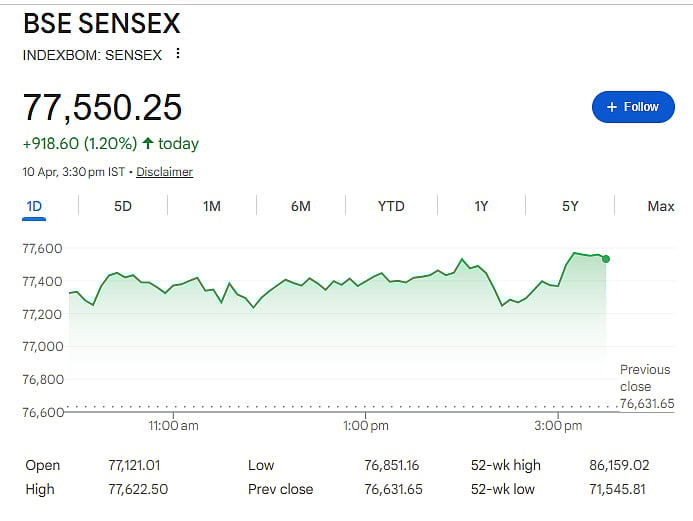Viewport: 693px width, 521px height.
Task: Select the 1D chart range tab
Action: 34,206
